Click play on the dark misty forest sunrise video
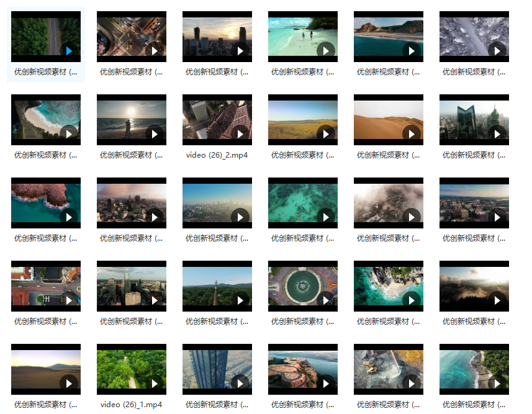The width and height of the screenshot is (532, 414). pyautogui.click(x=497, y=300)
